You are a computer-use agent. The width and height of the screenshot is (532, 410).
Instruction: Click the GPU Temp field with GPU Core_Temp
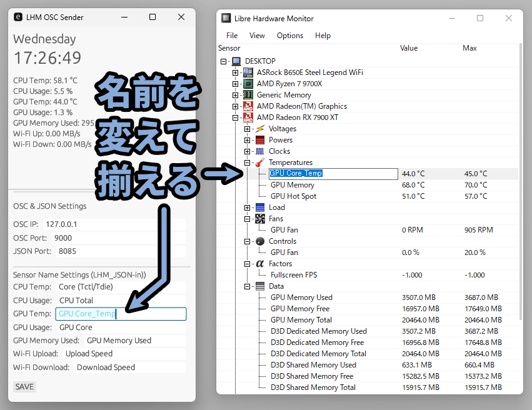tap(121, 314)
